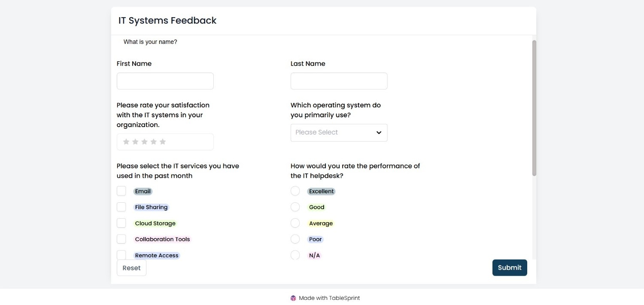Check the Collaboration Tools option
Viewport: 644px width, 305px height.
(122, 239)
